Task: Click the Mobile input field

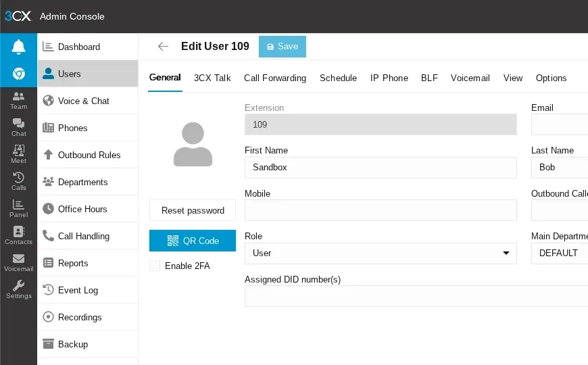Action: (x=381, y=210)
